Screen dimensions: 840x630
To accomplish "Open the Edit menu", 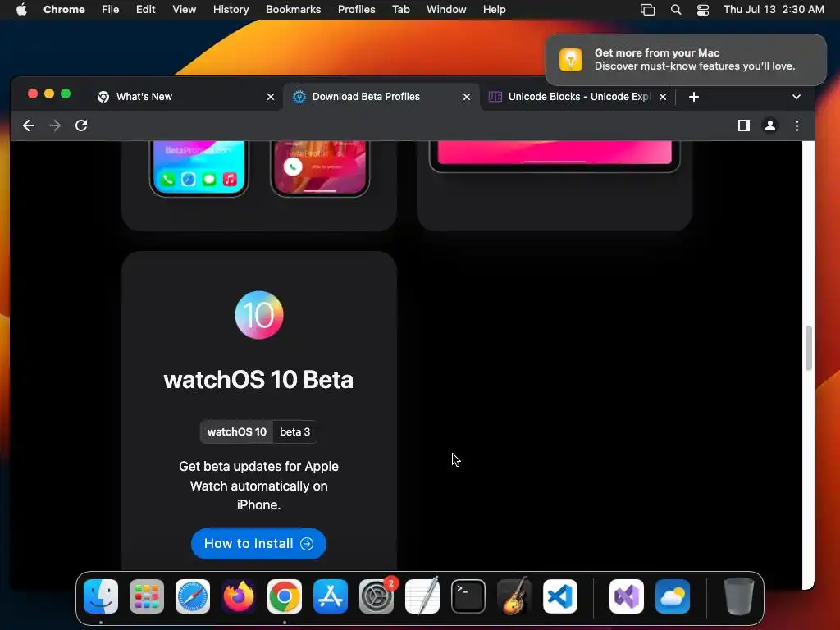I will [145, 9].
